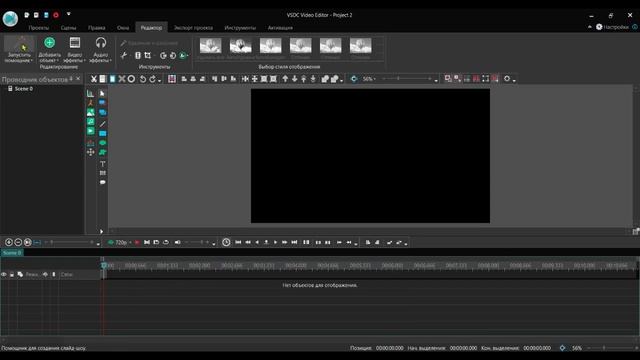Click status bar zoom fit icon near 56%
The height and width of the screenshot is (360, 640).
point(562,348)
